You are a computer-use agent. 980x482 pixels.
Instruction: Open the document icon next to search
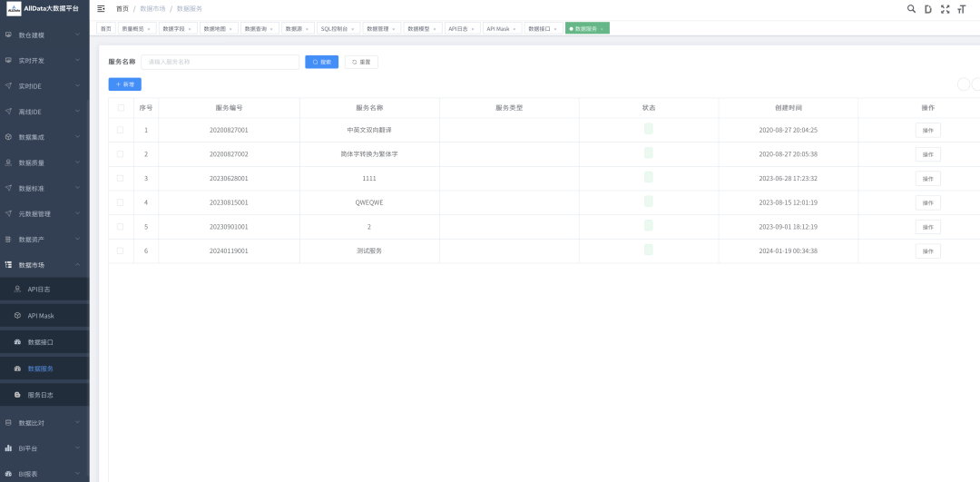927,8
